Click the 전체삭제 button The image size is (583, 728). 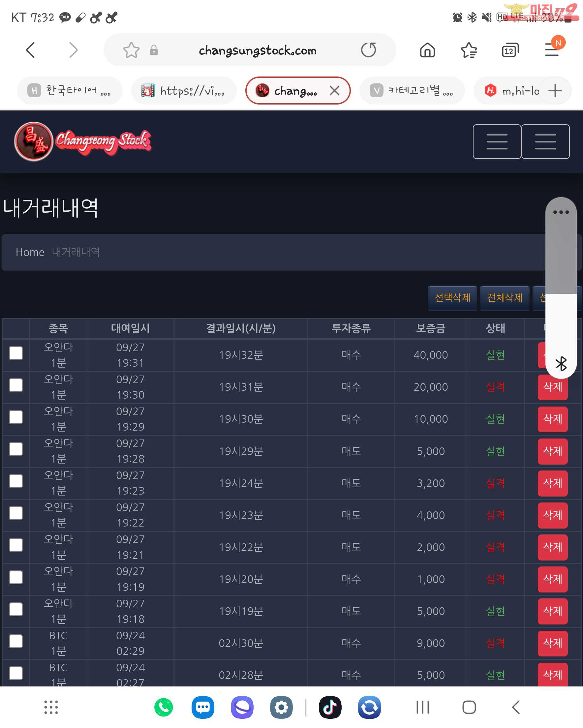tap(505, 298)
